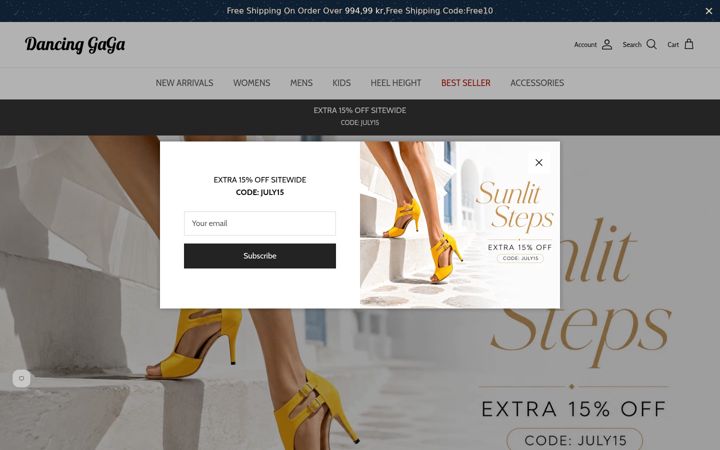Open the NEW ARRIVALS menu
720x450 pixels.
[184, 83]
